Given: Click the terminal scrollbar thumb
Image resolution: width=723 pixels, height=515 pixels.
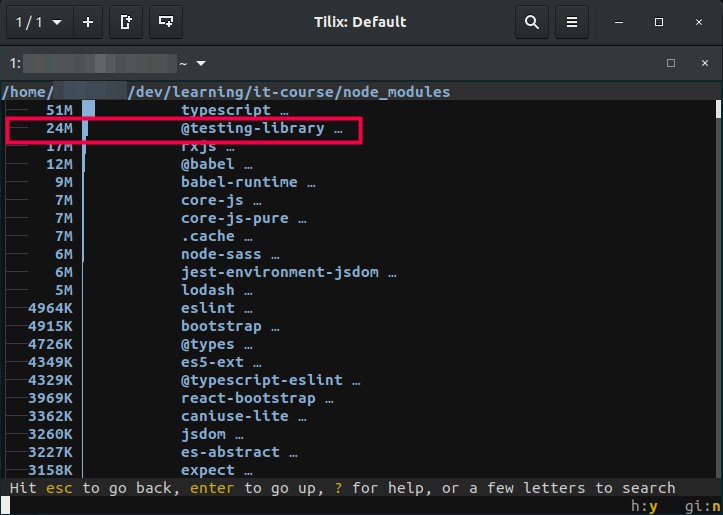Looking at the screenshot, I should [718, 110].
